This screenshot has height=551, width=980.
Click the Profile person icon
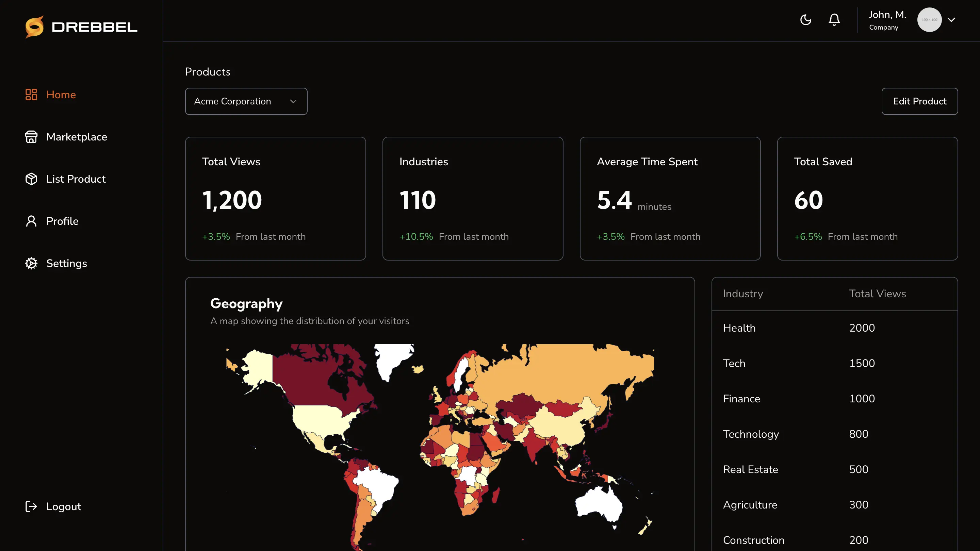pyautogui.click(x=31, y=221)
